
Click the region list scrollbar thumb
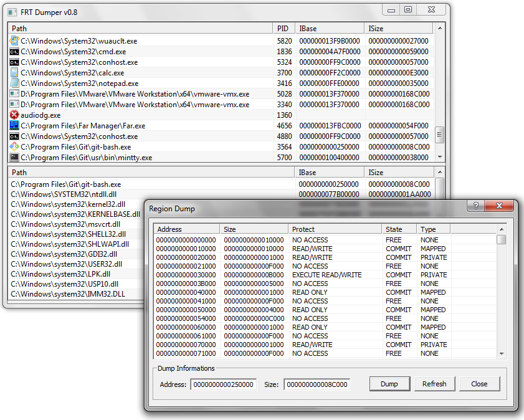[502, 239]
